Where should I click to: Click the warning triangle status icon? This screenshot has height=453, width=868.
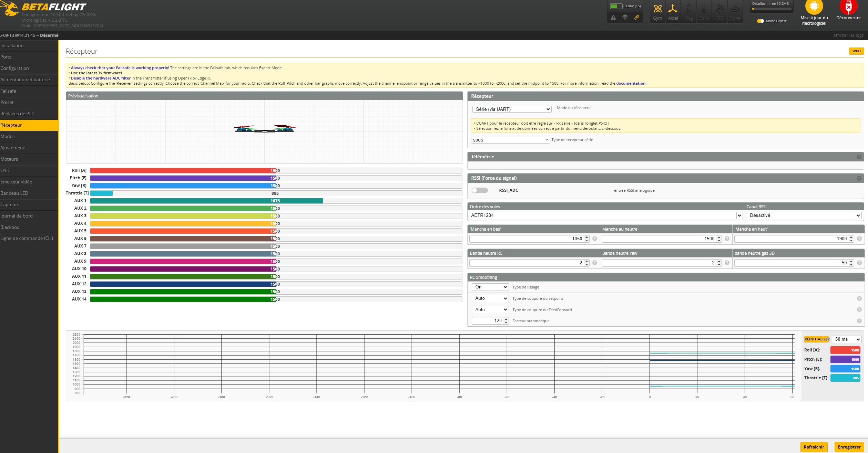pos(613,18)
